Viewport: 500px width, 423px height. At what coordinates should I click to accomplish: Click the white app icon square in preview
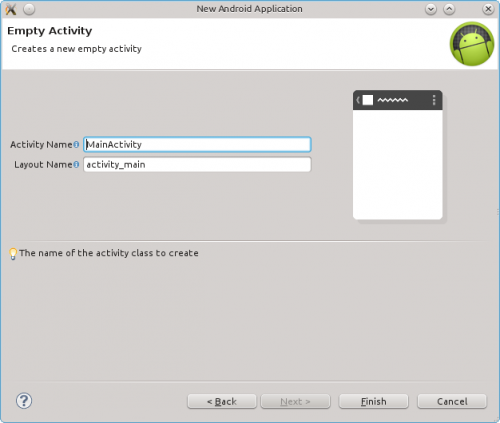(x=368, y=100)
